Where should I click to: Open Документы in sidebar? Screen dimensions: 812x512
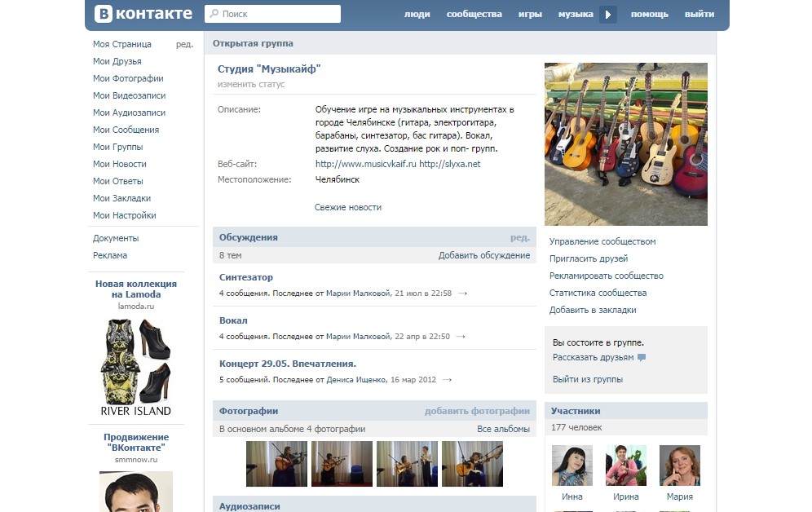pyautogui.click(x=116, y=238)
